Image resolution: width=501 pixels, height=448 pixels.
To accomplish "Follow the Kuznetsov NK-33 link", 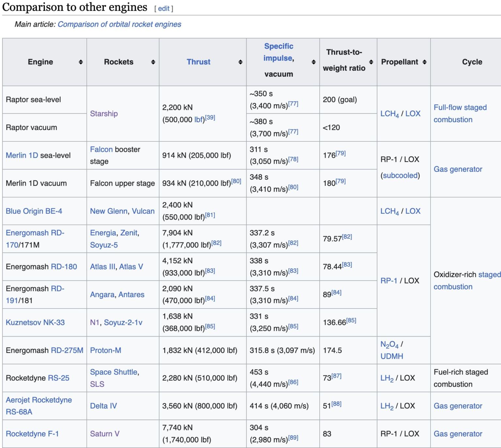I will 35,323.
